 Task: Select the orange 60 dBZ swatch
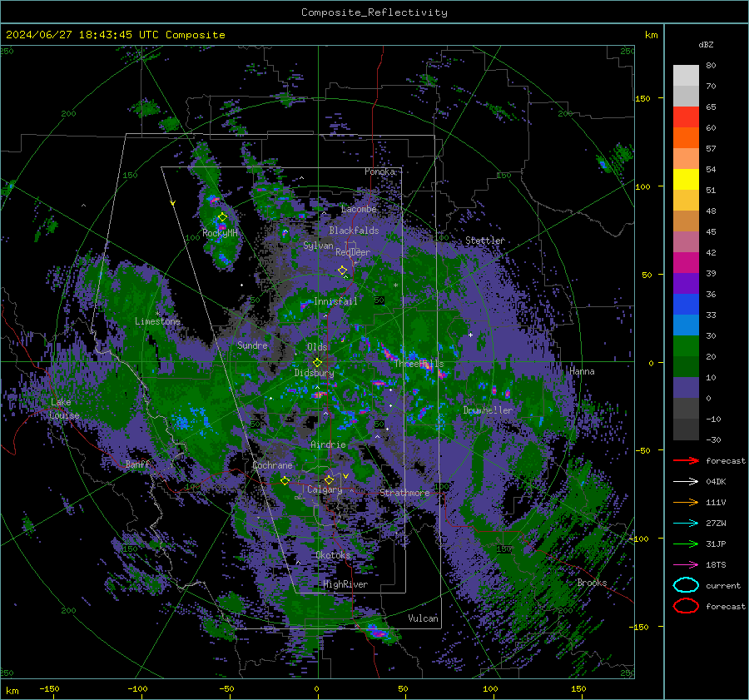686,137
